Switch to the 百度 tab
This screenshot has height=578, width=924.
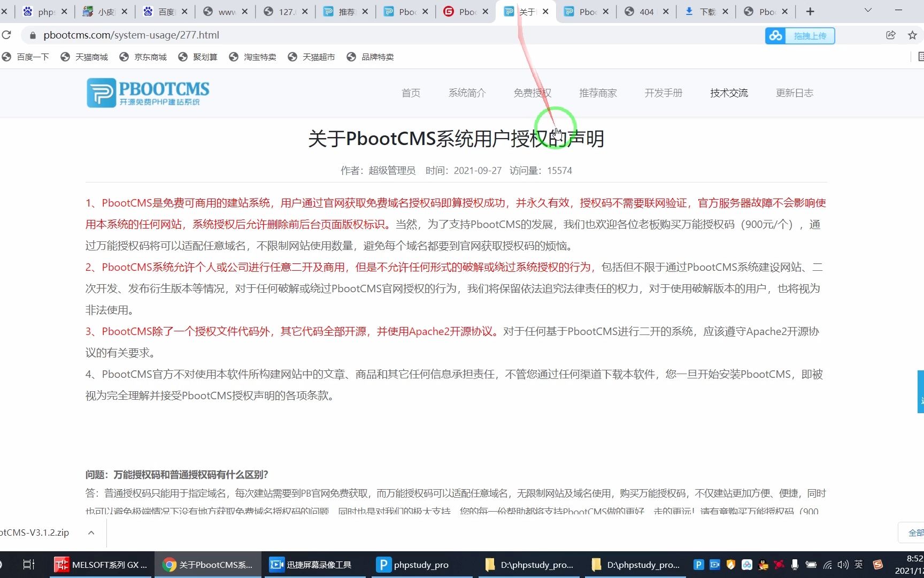tap(165, 11)
